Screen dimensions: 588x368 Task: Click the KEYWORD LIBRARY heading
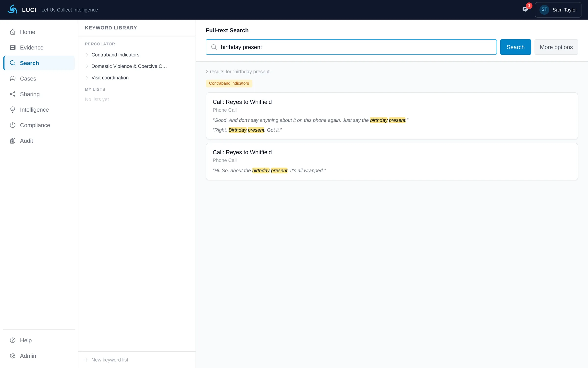[111, 28]
